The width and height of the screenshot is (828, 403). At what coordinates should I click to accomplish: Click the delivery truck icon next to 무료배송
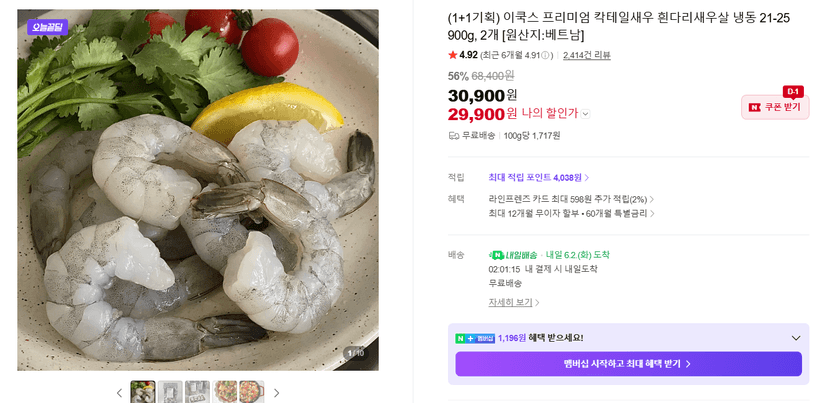454,136
